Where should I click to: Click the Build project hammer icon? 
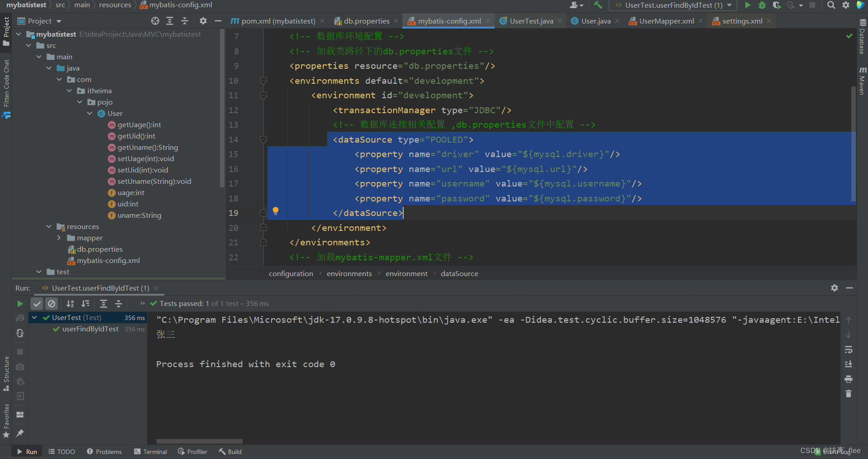[x=598, y=5]
